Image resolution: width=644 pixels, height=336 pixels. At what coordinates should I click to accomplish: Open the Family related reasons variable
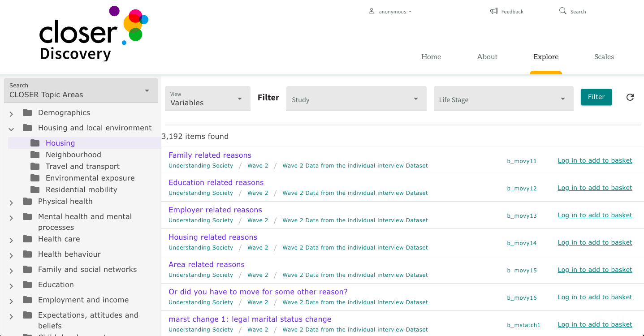pyautogui.click(x=210, y=155)
